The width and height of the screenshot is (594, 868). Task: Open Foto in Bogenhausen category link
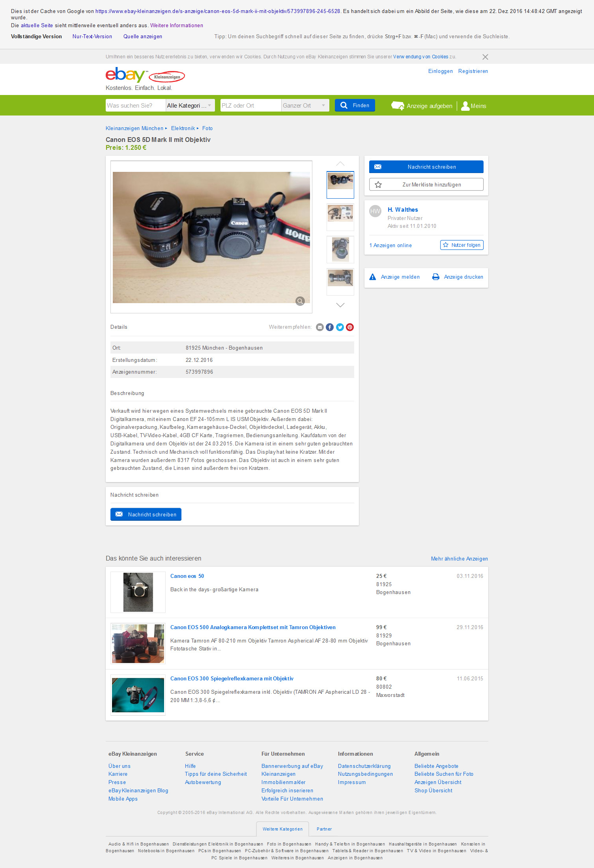click(289, 844)
